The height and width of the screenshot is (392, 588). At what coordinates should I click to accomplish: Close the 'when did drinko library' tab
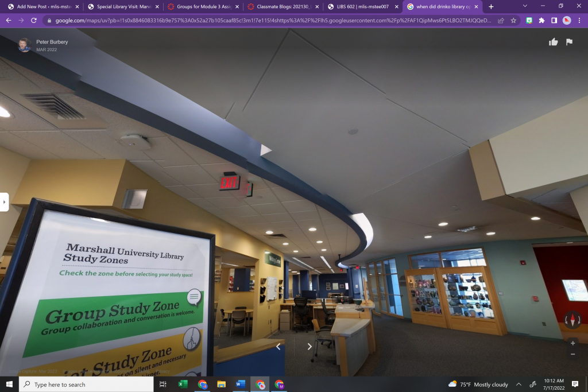[x=476, y=7]
